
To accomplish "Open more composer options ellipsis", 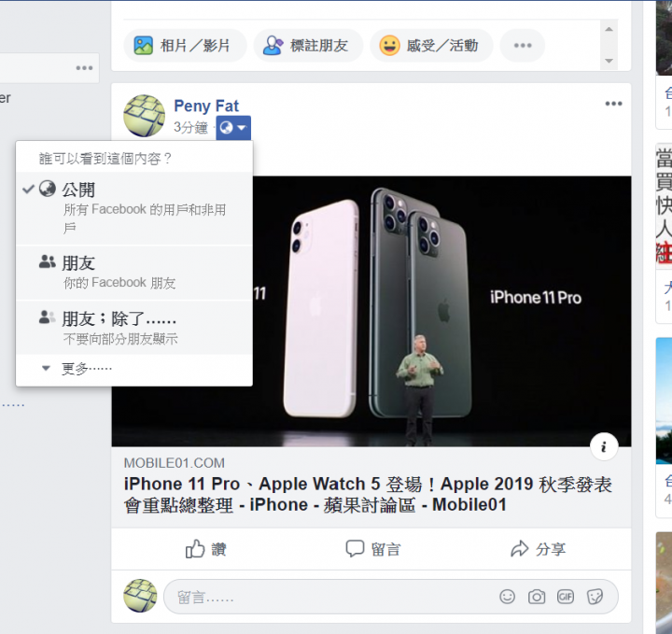I will tap(523, 46).
